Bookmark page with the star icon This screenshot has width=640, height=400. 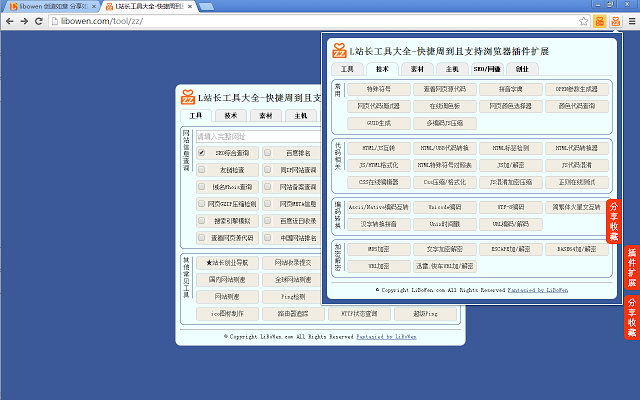point(584,21)
